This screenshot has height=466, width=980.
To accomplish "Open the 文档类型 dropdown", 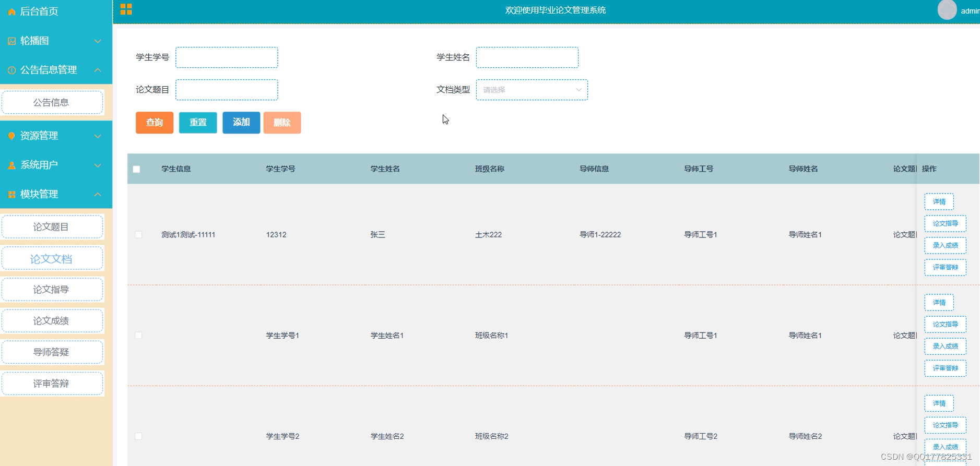I will click(532, 90).
